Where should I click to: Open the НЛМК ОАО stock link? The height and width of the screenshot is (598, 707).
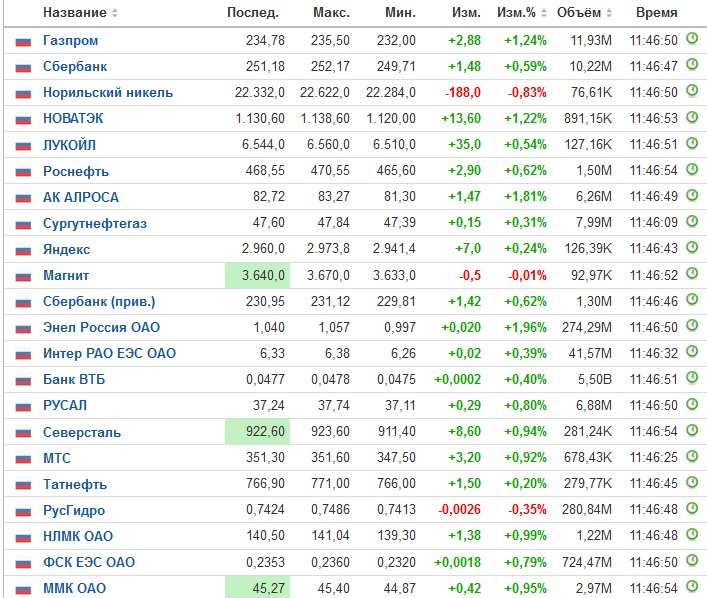pyautogui.click(x=78, y=536)
